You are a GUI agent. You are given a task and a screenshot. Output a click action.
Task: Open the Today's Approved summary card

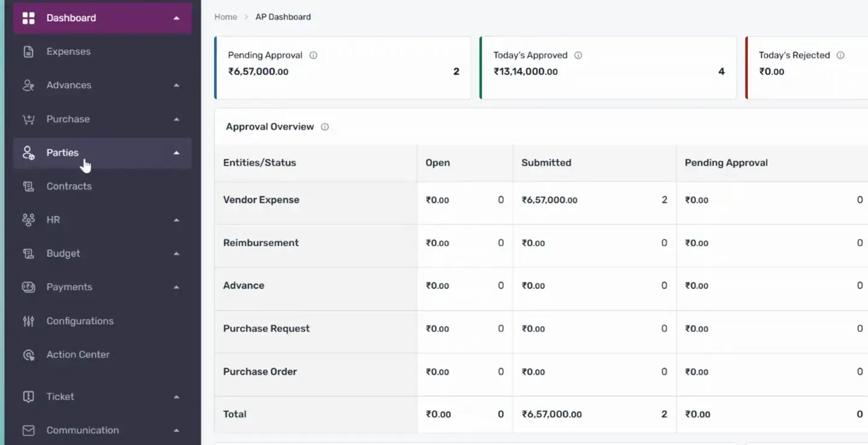click(608, 67)
